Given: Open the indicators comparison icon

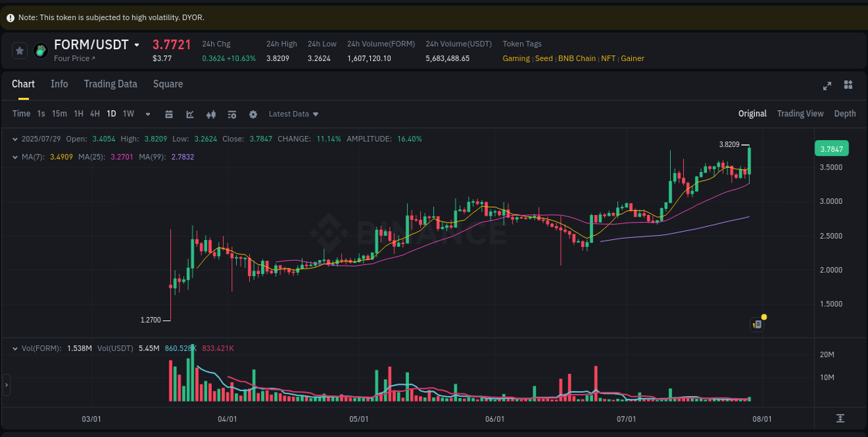Looking at the screenshot, I should pos(211,114).
